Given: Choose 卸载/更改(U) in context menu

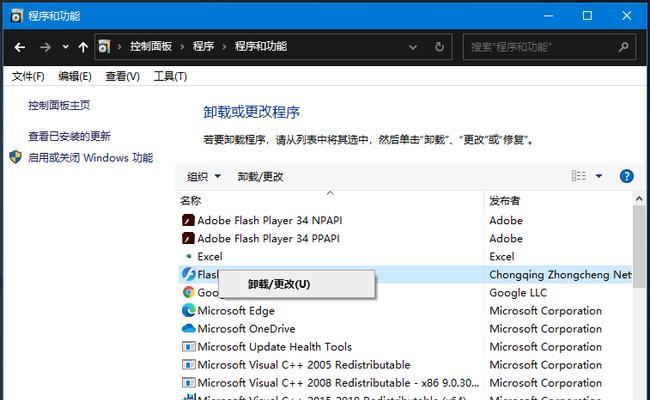Looking at the screenshot, I should (296, 284).
